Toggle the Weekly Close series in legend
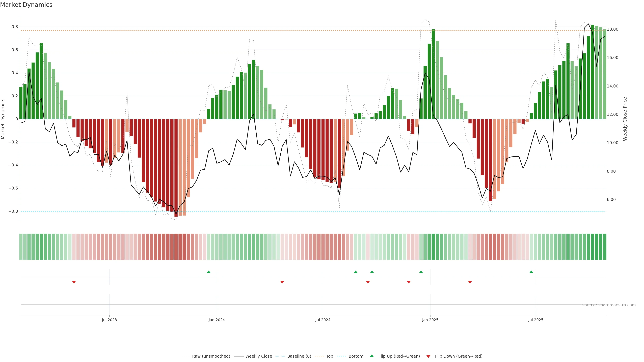Image resolution: width=644 pixels, height=362 pixels. [258, 356]
